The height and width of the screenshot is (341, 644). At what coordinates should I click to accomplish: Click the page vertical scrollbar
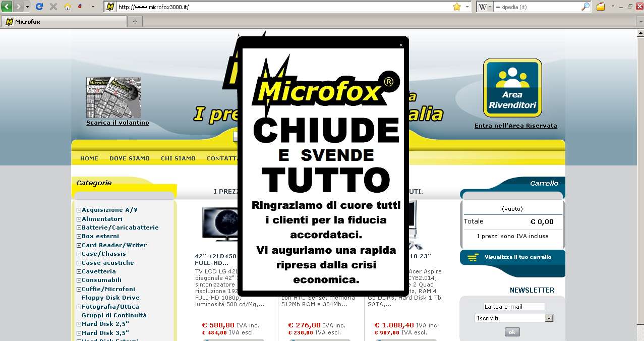pos(639,185)
